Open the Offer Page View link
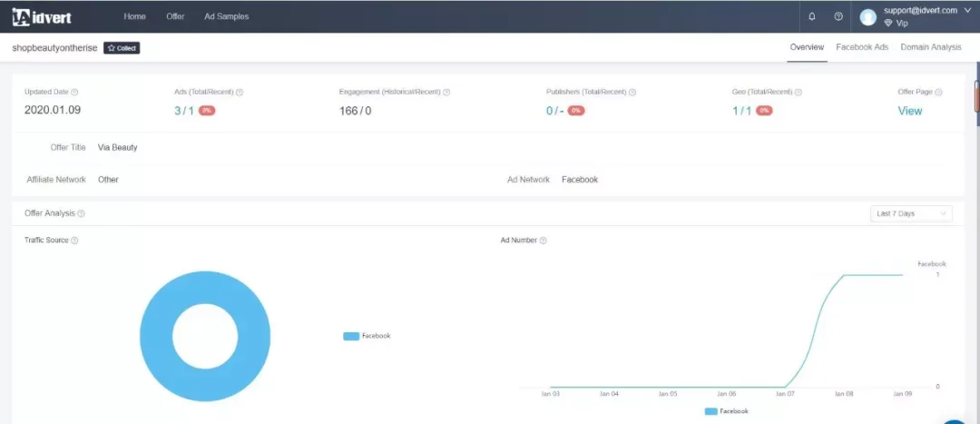This screenshot has width=980, height=424. click(909, 111)
